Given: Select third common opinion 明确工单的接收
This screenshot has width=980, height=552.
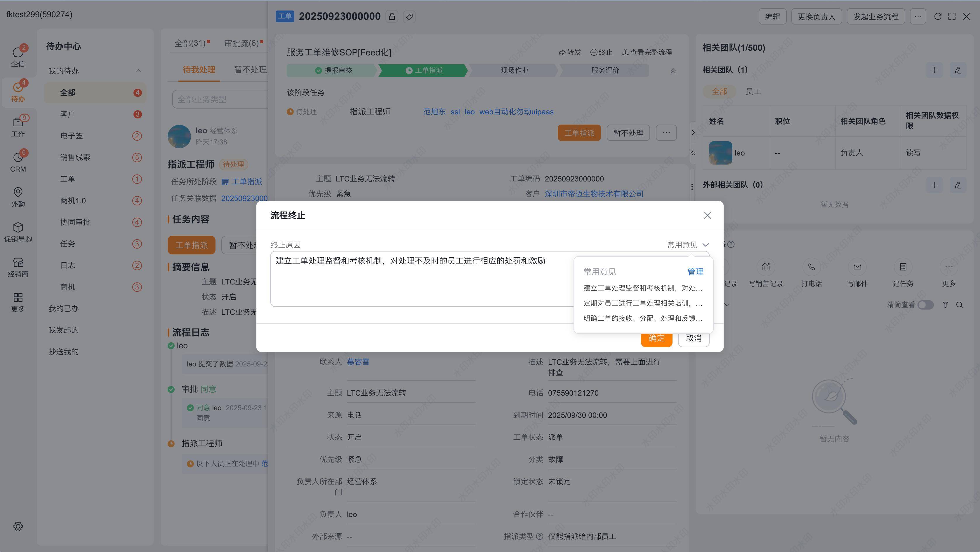Looking at the screenshot, I should [x=642, y=318].
